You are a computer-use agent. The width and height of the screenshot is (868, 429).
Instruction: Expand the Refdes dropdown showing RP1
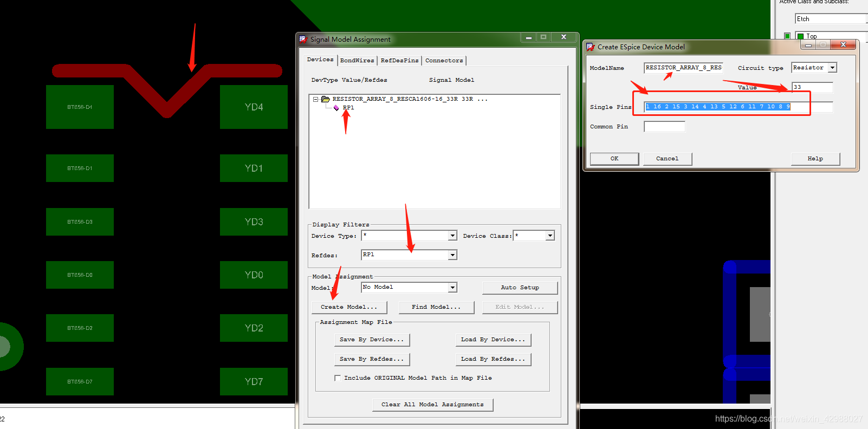pyautogui.click(x=452, y=255)
